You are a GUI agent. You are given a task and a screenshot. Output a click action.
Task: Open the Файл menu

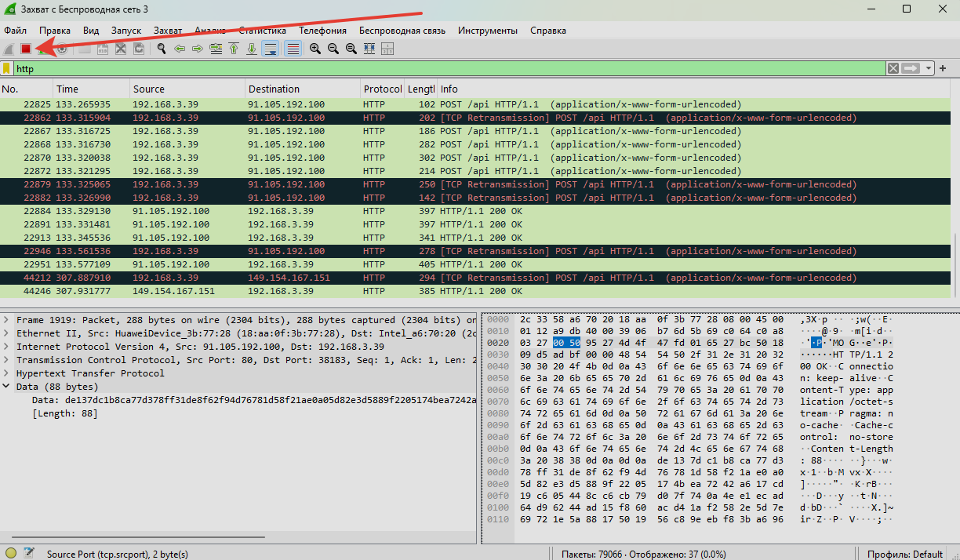tap(15, 31)
